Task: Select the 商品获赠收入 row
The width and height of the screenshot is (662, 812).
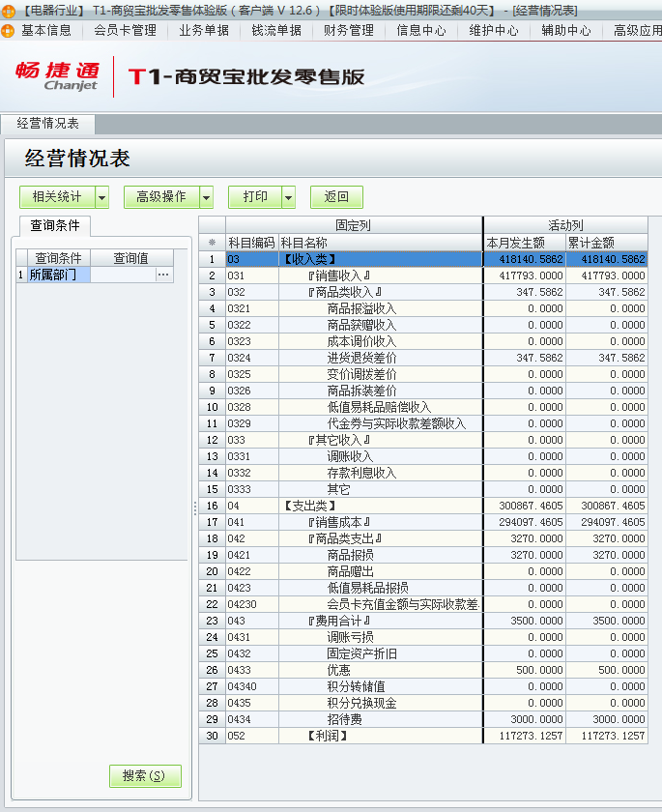Action: (x=423, y=325)
